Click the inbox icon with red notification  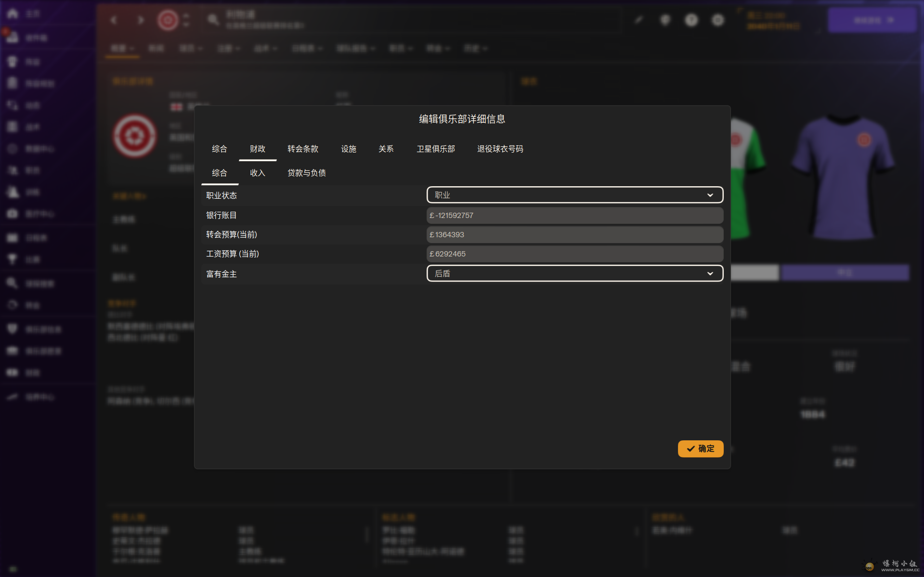point(13,37)
